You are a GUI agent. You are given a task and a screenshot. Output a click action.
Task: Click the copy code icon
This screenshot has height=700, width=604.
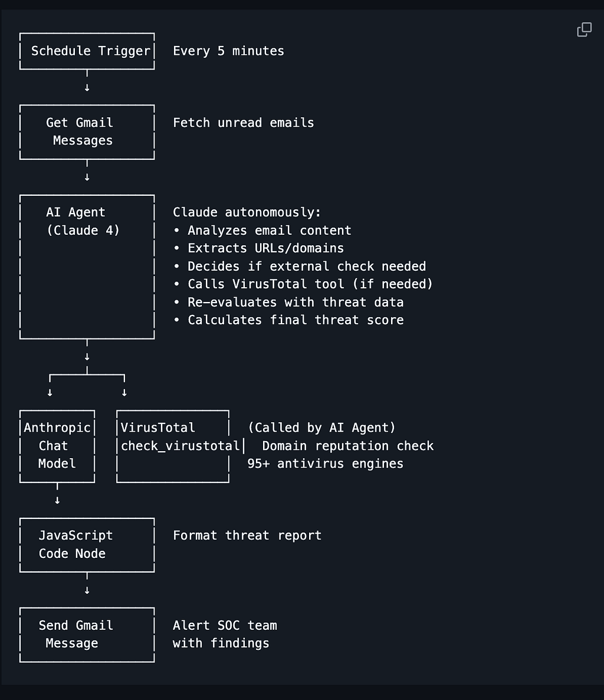point(585,30)
